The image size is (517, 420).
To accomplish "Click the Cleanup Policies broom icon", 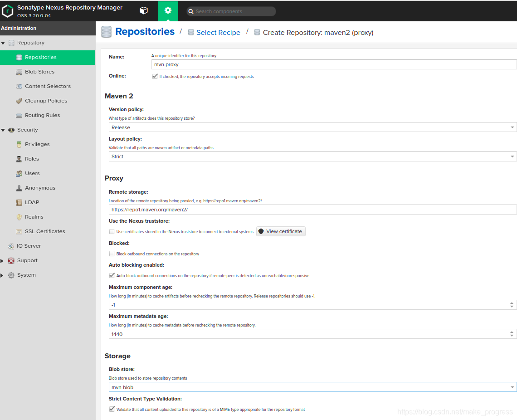I will pyautogui.click(x=19, y=101).
